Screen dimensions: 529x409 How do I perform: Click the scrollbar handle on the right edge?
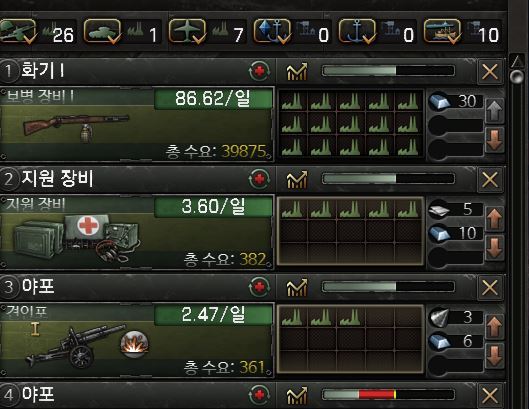click(517, 77)
